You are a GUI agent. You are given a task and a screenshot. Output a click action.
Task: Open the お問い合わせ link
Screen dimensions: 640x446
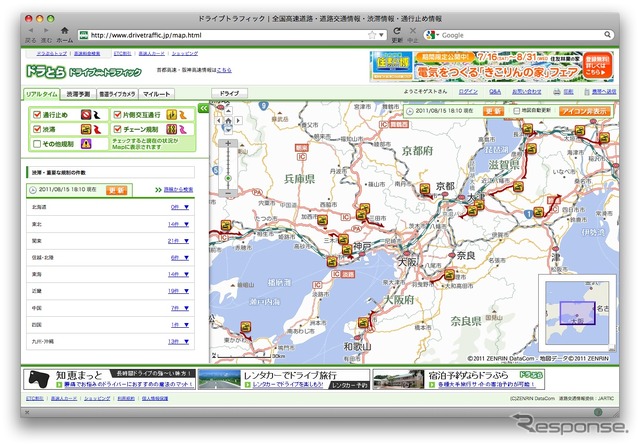pos(527,92)
